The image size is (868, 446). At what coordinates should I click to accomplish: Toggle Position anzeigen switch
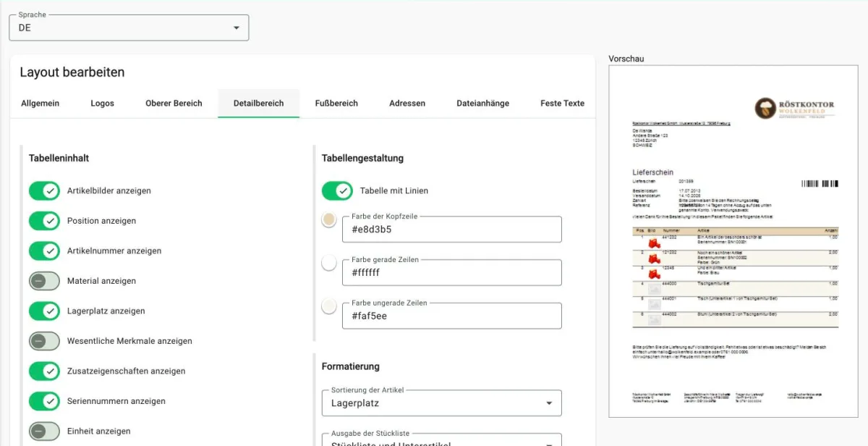click(x=44, y=221)
